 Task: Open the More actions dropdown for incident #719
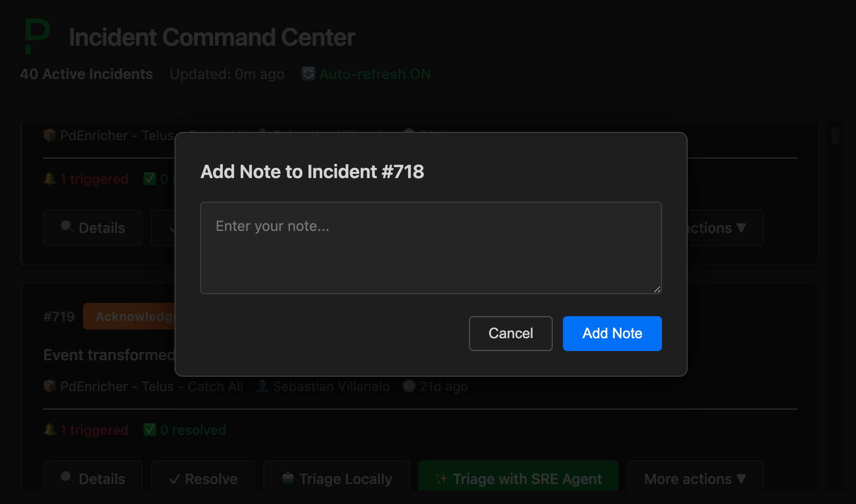[x=695, y=478]
